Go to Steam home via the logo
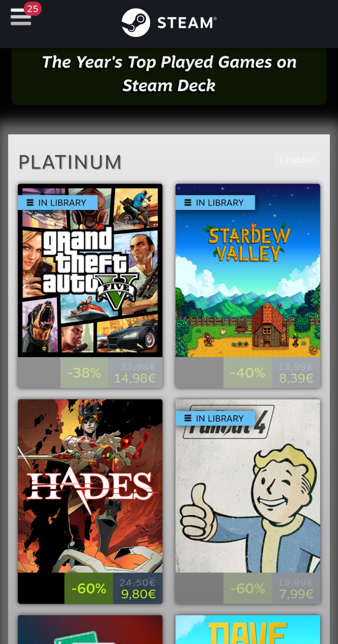Screen dimensions: 338x644 [x=169, y=23]
